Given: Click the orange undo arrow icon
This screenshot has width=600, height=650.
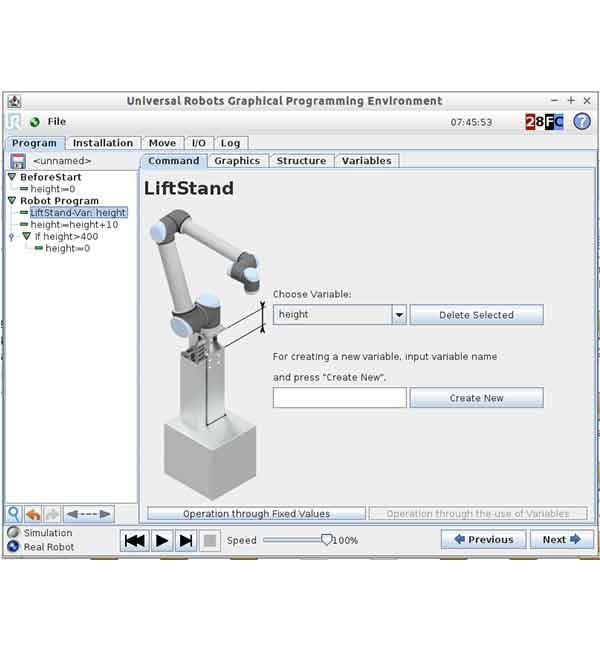Looking at the screenshot, I should tap(33, 514).
